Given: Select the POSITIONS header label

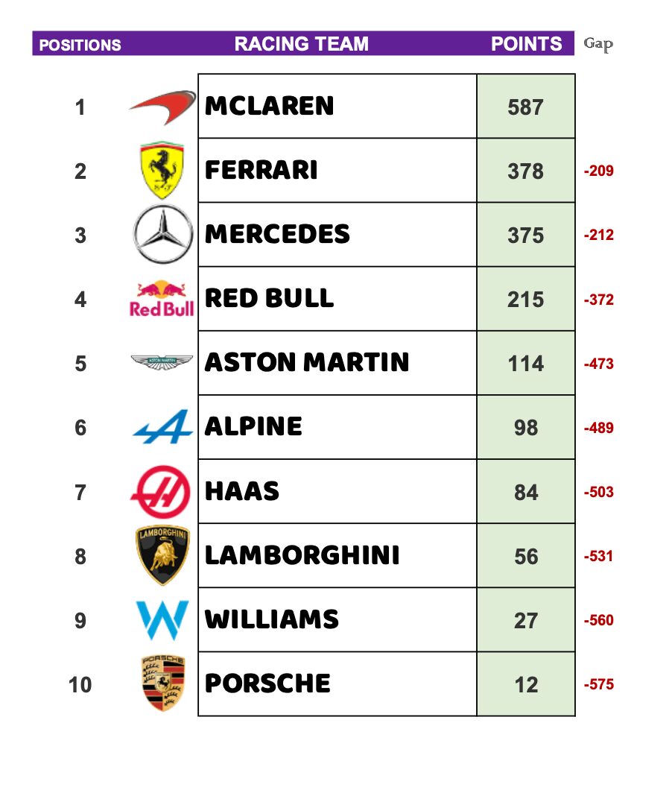Looking at the screenshot, I should click(80, 45).
